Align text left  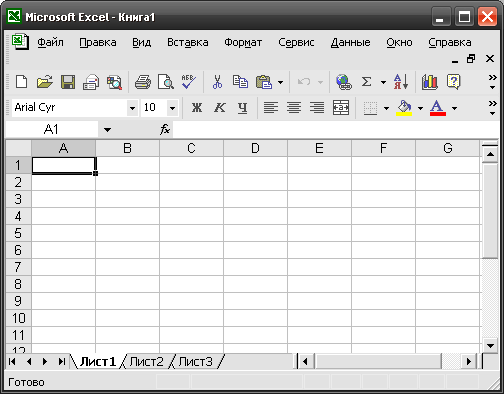click(271, 107)
